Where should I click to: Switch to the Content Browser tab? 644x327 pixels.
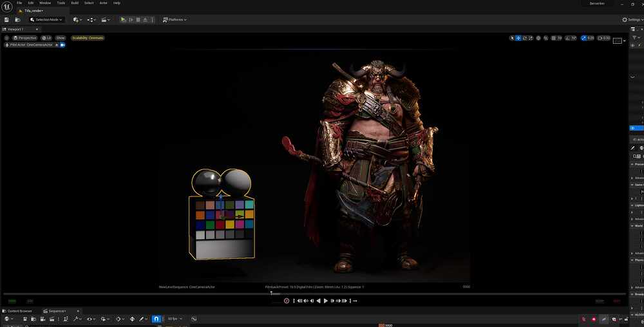17,311
